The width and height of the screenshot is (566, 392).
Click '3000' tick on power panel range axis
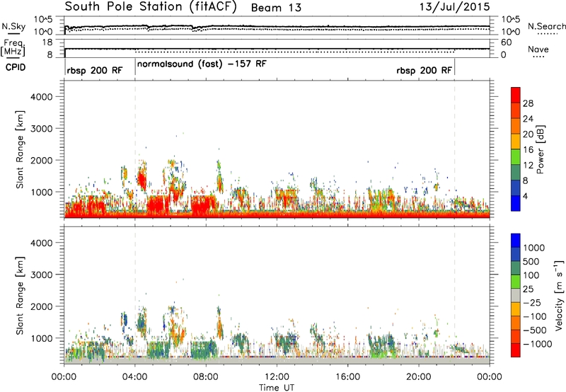pos(42,129)
